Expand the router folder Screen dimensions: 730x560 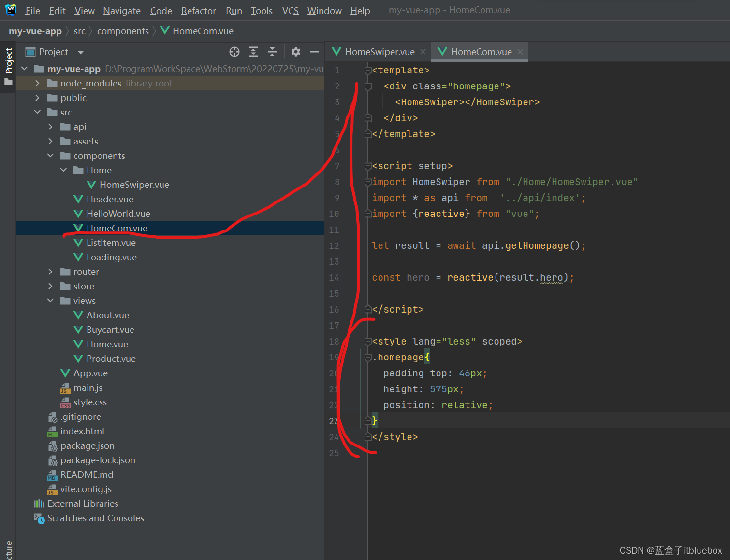pyautogui.click(x=50, y=272)
